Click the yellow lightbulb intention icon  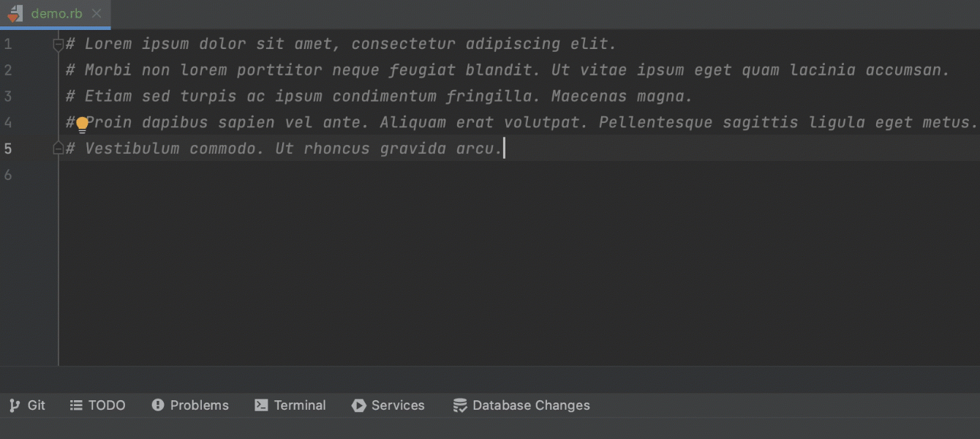click(82, 124)
